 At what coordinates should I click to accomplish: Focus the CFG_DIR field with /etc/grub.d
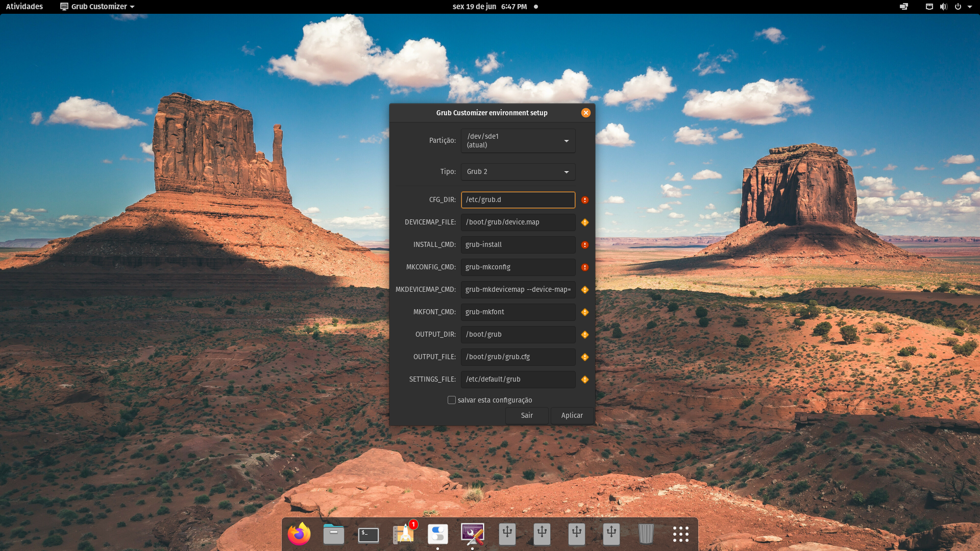tap(518, 200)
